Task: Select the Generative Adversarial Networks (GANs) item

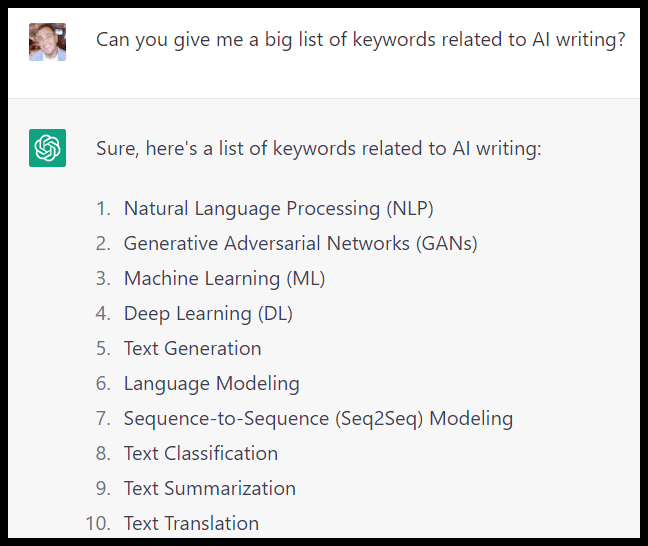Action: (x=300, y=243)
